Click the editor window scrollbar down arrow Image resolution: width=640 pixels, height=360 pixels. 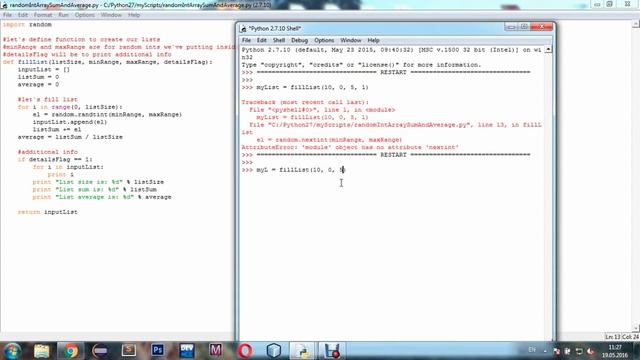coord(636,328)
